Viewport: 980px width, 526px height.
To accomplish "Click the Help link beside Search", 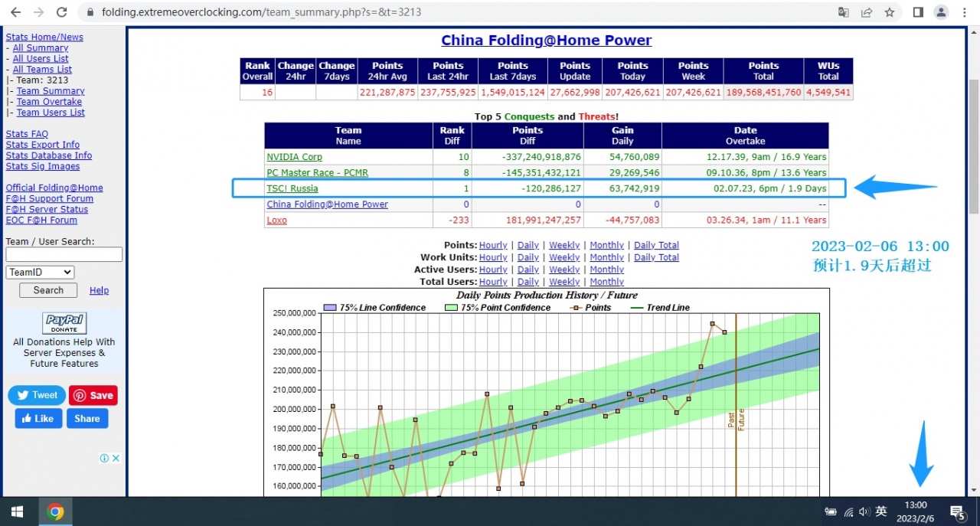I will tap(100, 290).
